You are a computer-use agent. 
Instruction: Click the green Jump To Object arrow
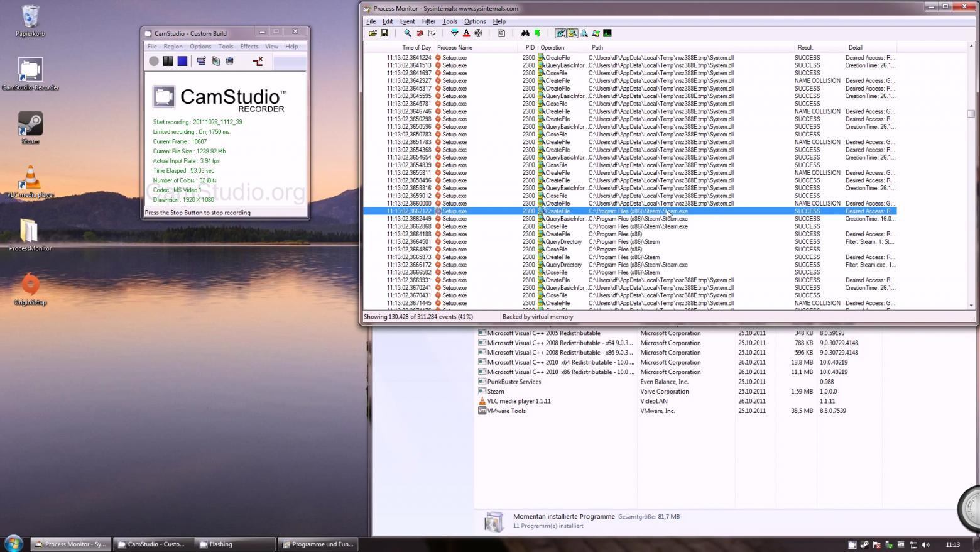point(537,33)
